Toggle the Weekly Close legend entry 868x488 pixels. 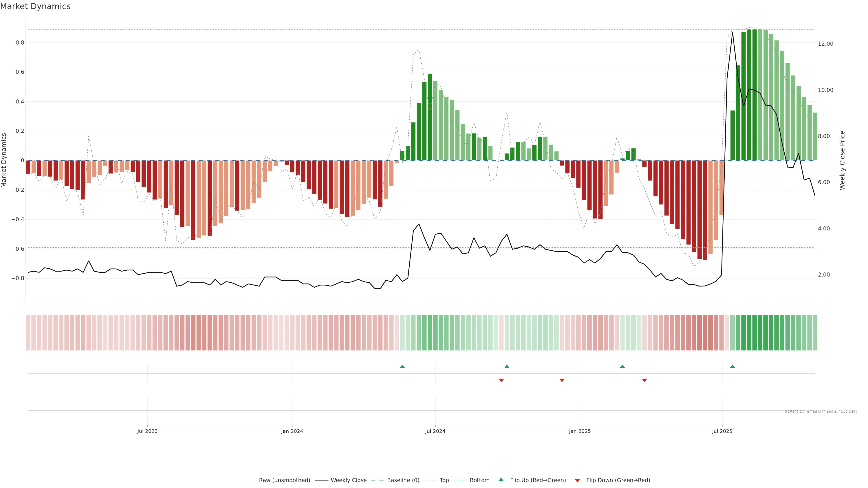coord(348,480)
